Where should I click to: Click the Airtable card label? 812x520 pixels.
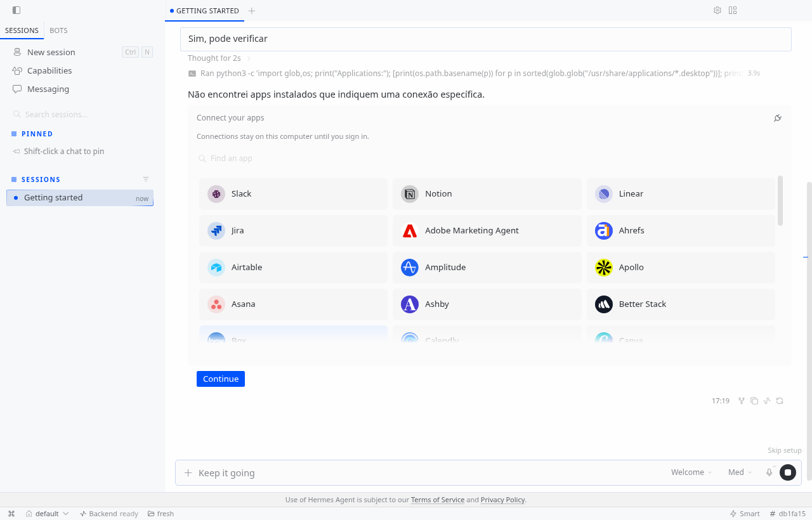pos(247,268)
